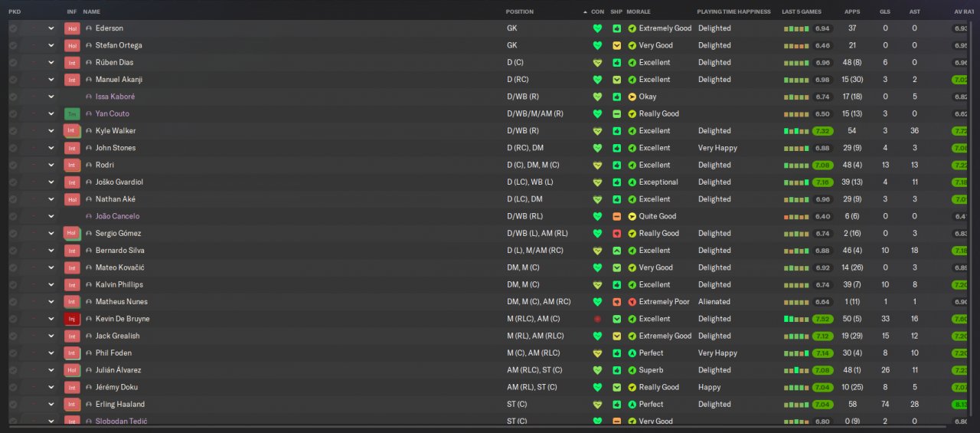Click Erling Haaland's Perfect morale icon
This screenshot has height=433, width=980.
pyautogui.click(x=632, y=405)
